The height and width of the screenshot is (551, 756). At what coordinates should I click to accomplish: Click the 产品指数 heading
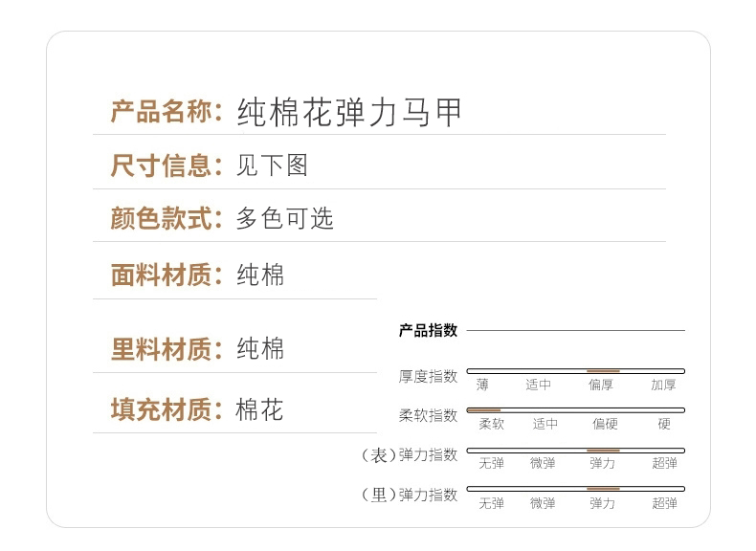point(428,331)
